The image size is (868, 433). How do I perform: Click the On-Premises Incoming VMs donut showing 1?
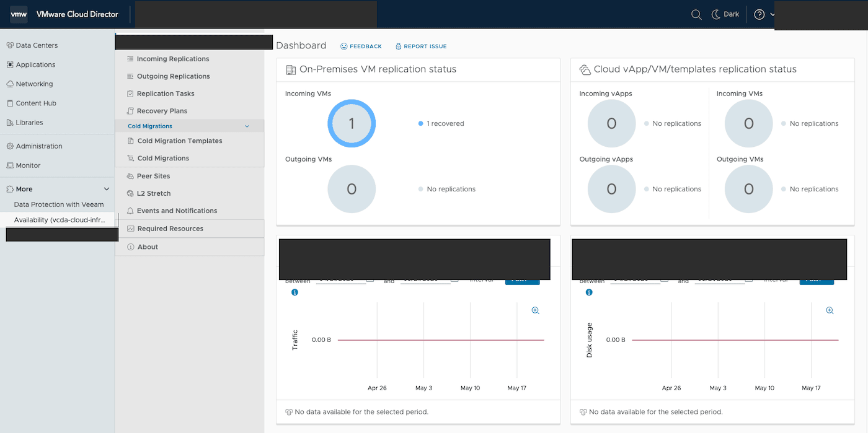click(x=352, y=123)
